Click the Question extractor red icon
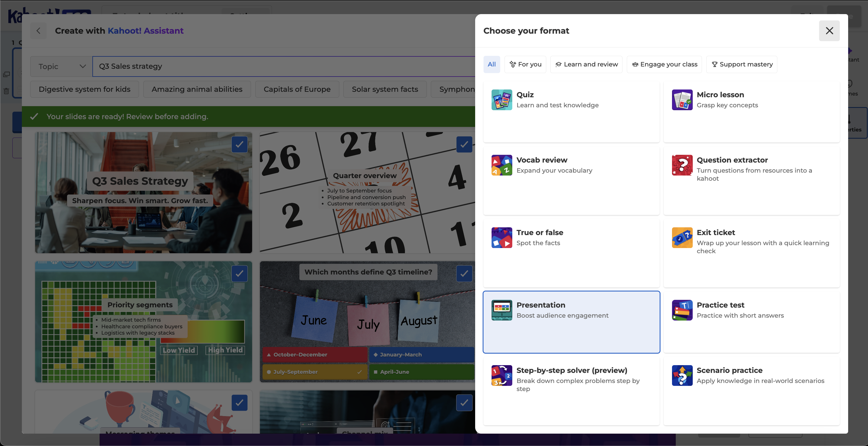 682,165
